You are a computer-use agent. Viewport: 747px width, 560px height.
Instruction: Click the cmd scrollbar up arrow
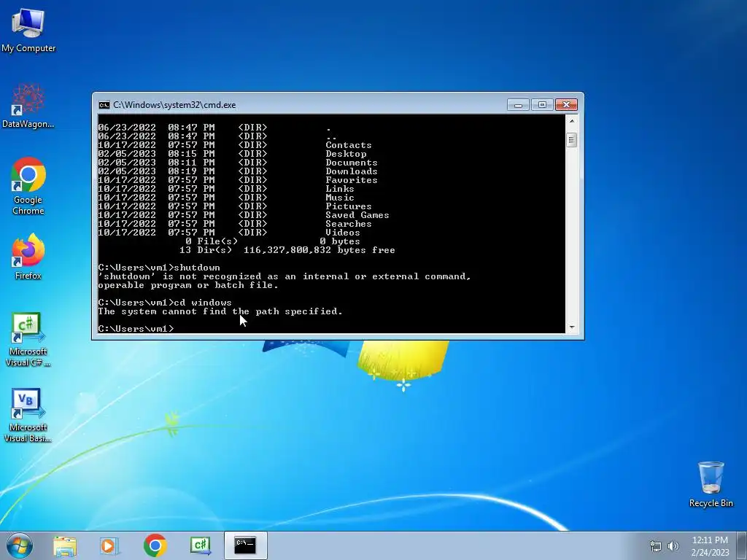572,121
